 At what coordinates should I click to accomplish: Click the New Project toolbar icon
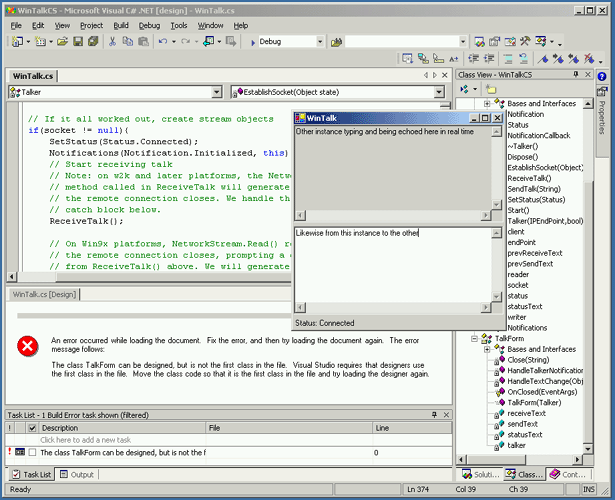click(x=17, y=42)
